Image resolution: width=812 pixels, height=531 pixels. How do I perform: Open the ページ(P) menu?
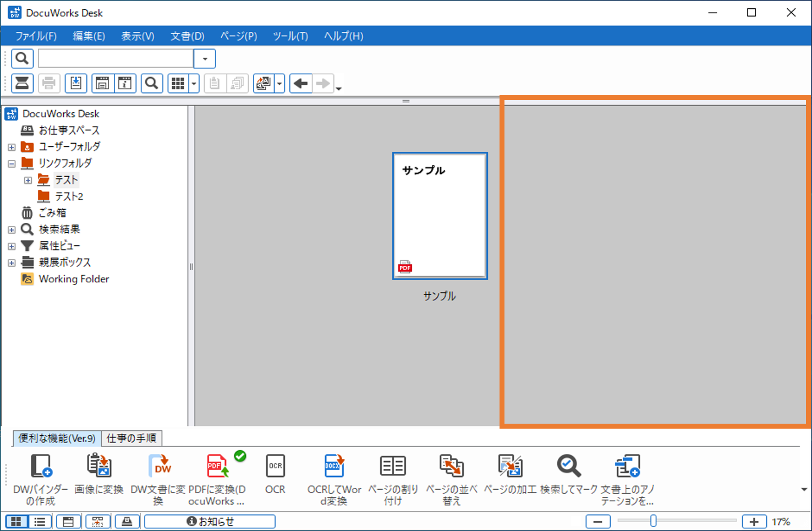[239, 36]
